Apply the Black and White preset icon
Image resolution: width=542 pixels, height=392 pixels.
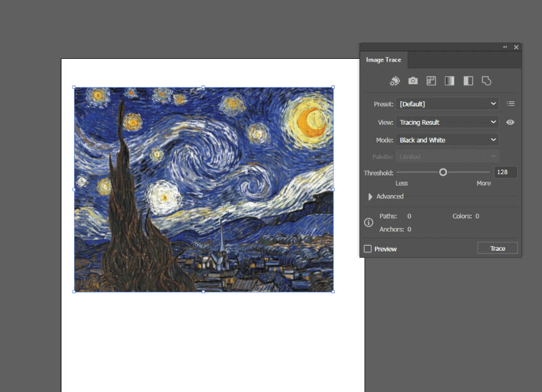point(468,81)
